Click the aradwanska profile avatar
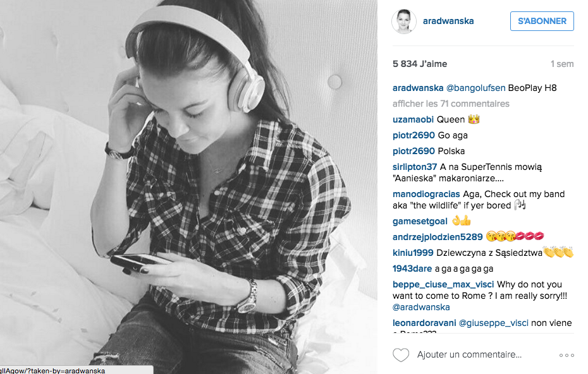 click(404, 21)
